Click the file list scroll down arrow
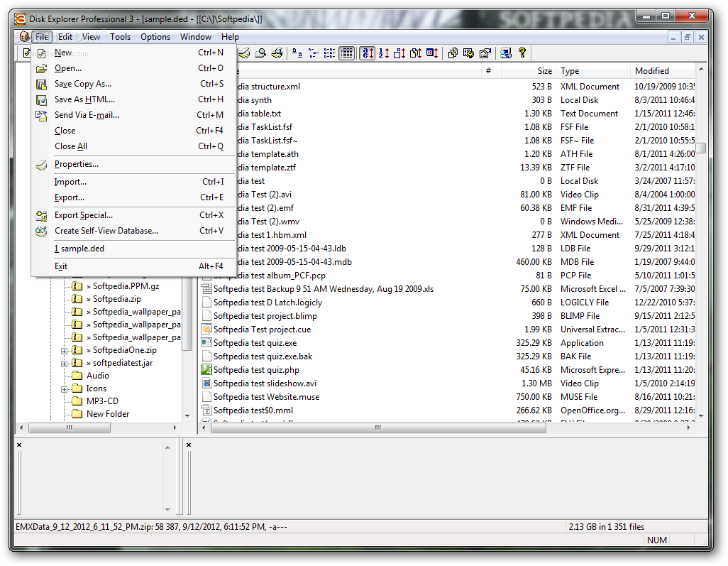Viewport: 728px width, 566px height. coord(701,416)
